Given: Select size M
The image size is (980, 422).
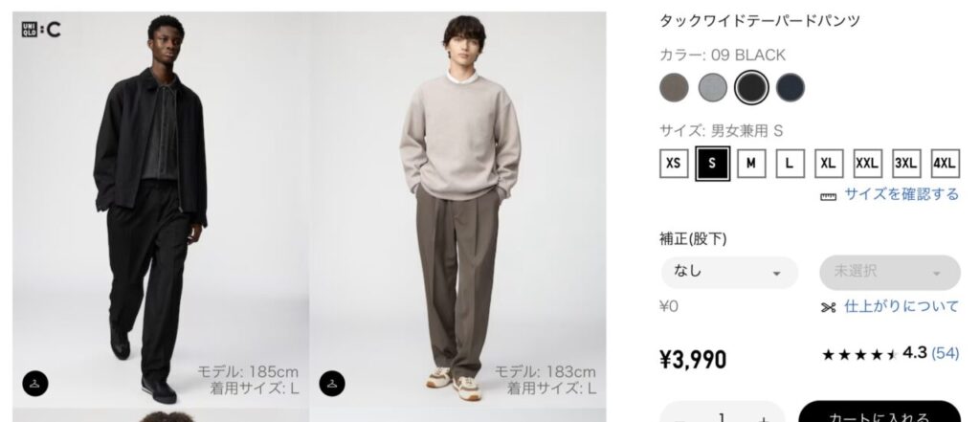Looking at the screenshot, I should pyautogui.click(x=751, y=164).
